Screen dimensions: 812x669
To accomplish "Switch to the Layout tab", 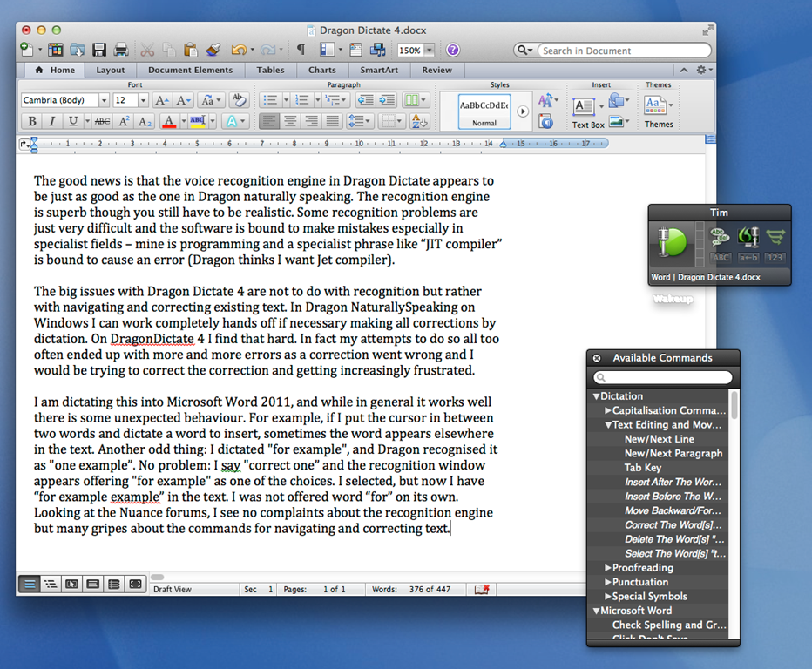I will [x=111, y=70].
